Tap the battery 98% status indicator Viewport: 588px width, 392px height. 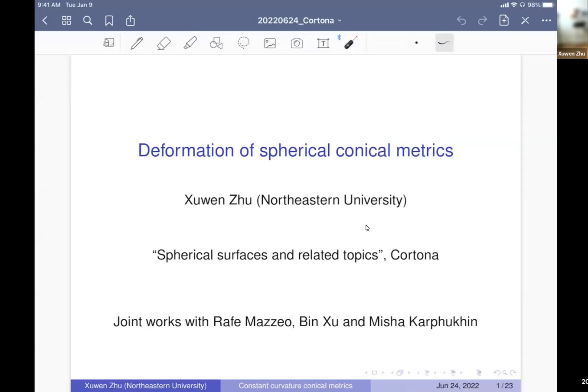540,5
